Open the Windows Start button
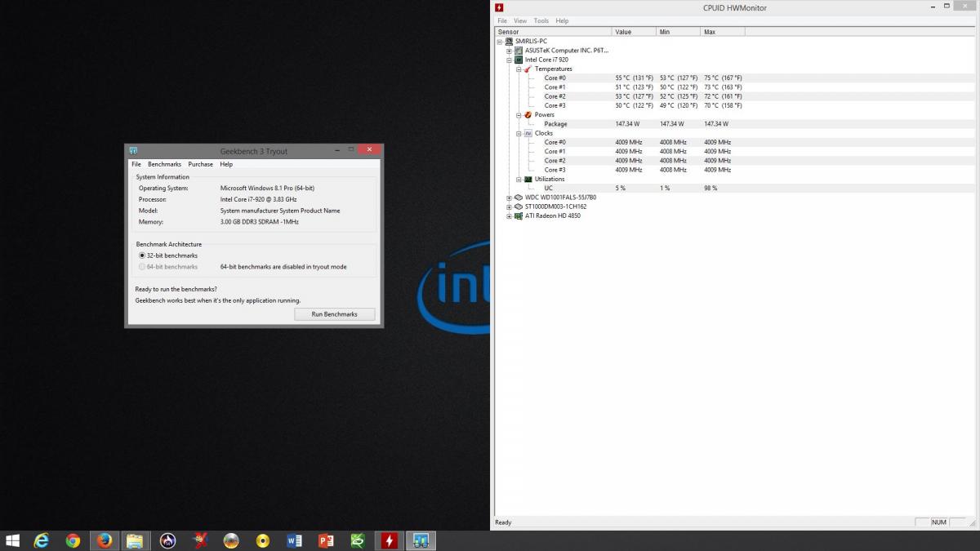980x551 pixels. point(13,540)
